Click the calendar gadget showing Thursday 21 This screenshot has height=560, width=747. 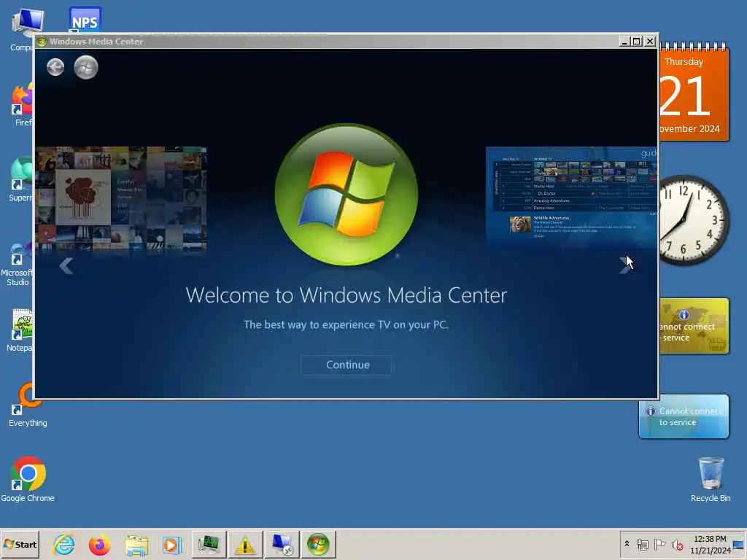pyautogui.click(x=694, y=91)
